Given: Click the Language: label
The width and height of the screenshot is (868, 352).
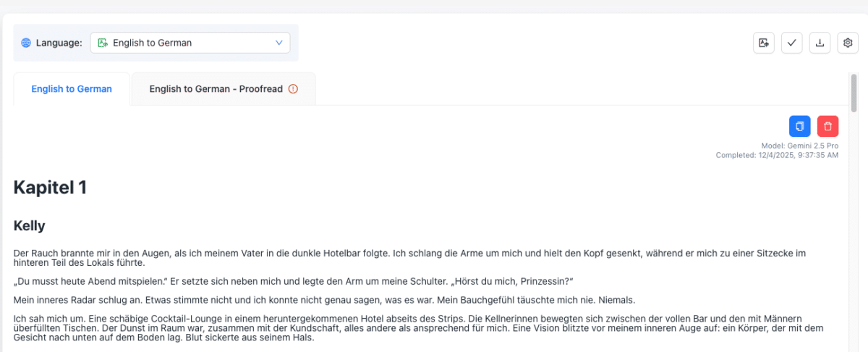Looking at the screenshot, I should point(59,43).
